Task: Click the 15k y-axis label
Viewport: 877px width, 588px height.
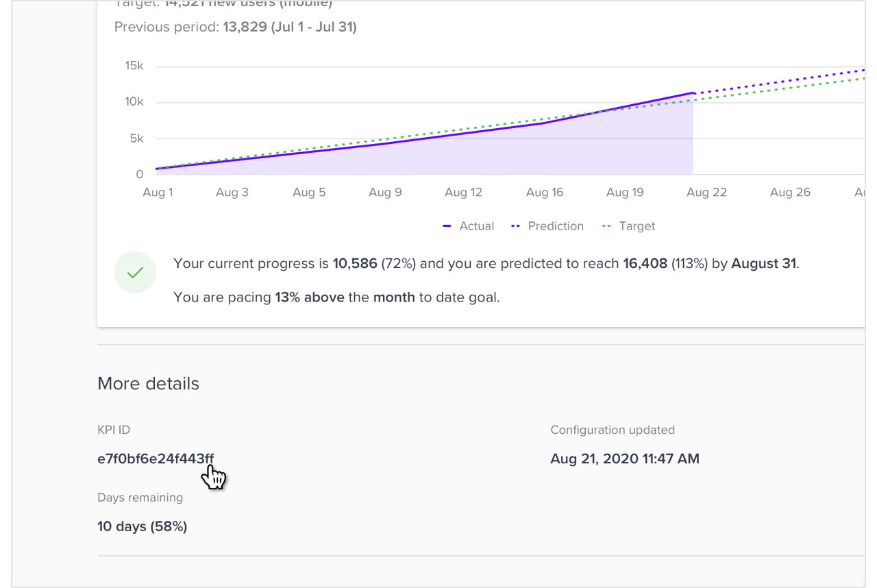Action: tap(134, 66)
